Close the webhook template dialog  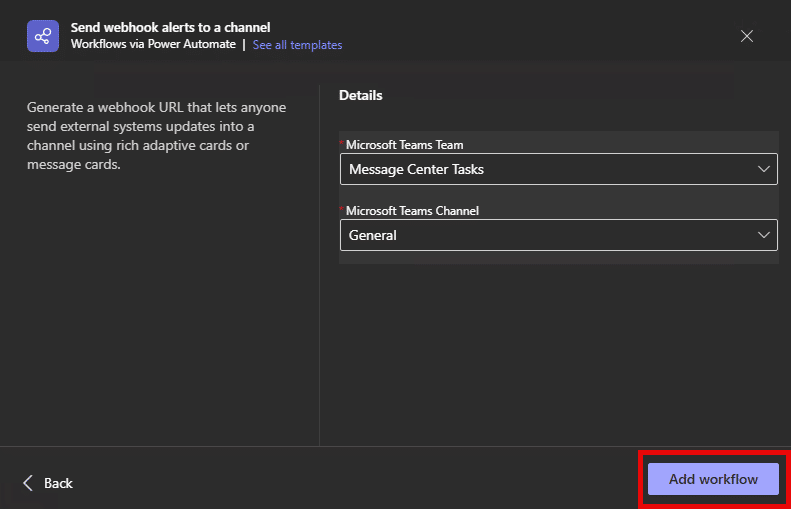click(x=746, y=36)
